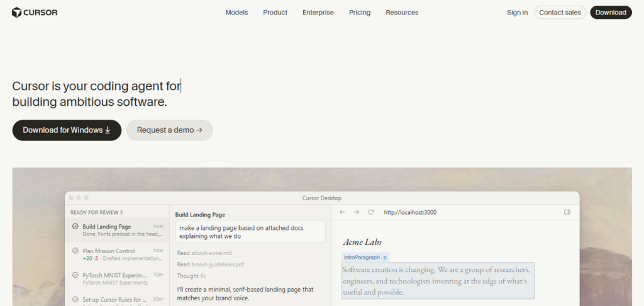
Task: Select the Build Landing Page task row
Action: (117, 230)
